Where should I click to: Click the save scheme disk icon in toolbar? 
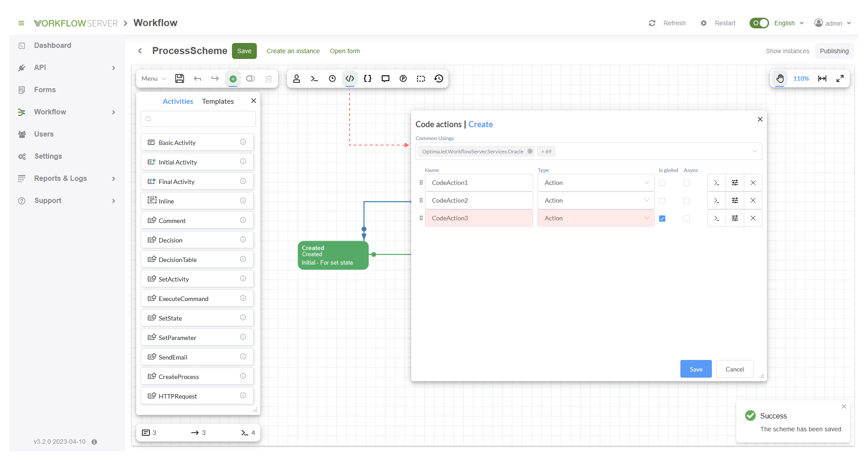(180, 78)
